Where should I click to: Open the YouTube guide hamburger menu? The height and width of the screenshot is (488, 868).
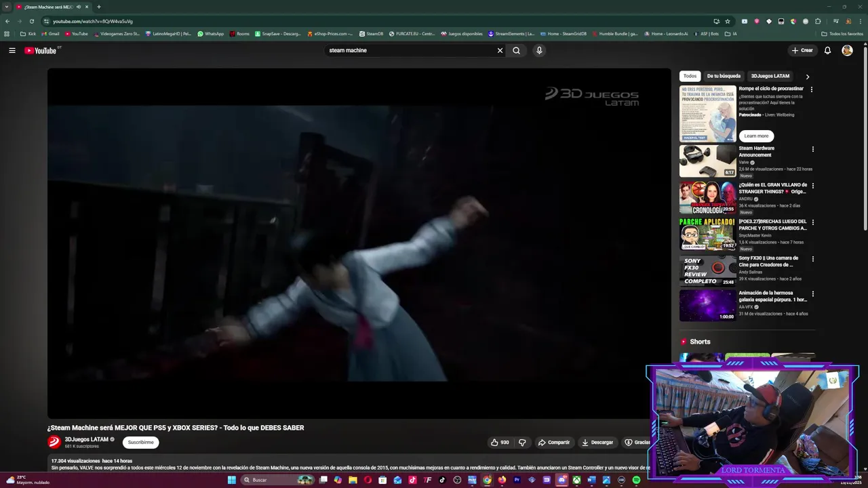click(x=12, y=50)
